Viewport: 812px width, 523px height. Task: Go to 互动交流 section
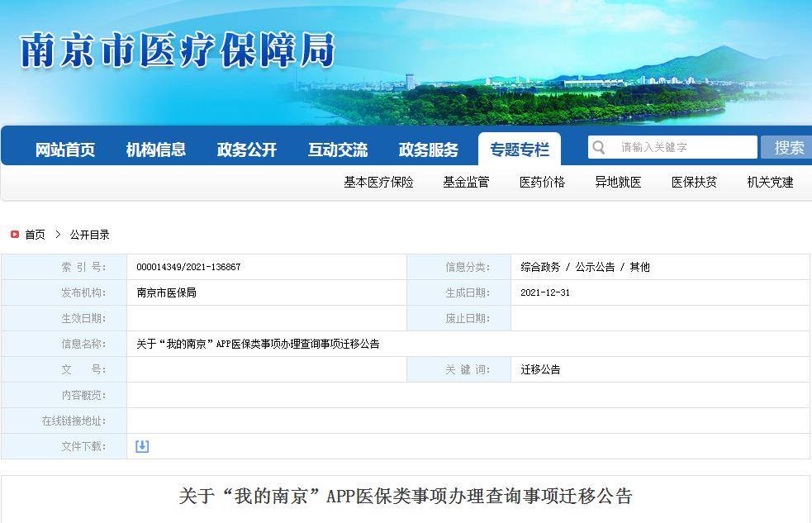(338, 150)
